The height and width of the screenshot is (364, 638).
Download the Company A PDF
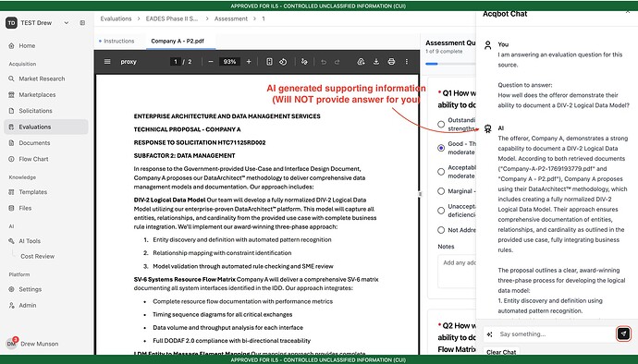376,62
